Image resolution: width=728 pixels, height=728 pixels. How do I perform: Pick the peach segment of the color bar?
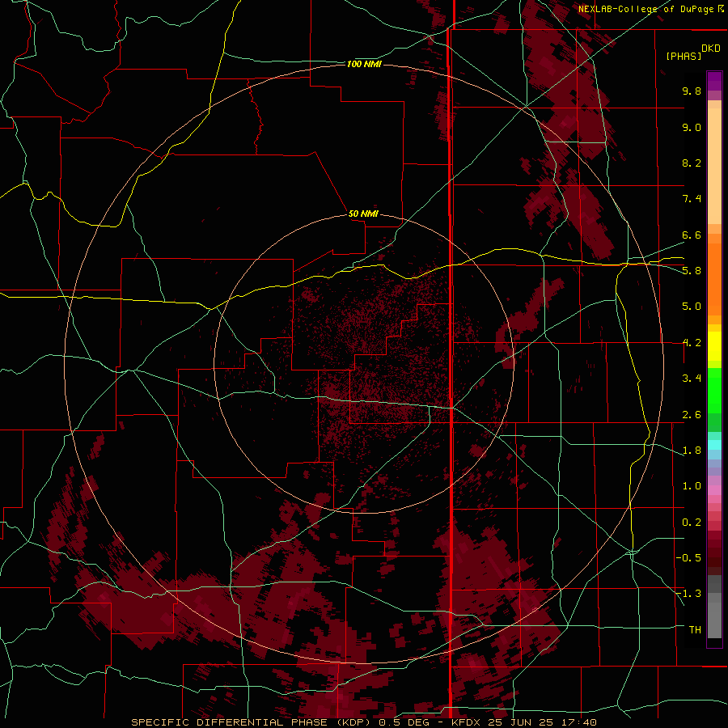[x=714, y=166]
